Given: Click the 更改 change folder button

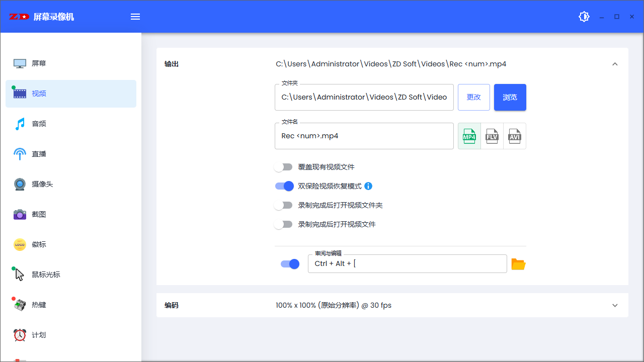Looking at the screenshot, I should (x=473, y=97).
